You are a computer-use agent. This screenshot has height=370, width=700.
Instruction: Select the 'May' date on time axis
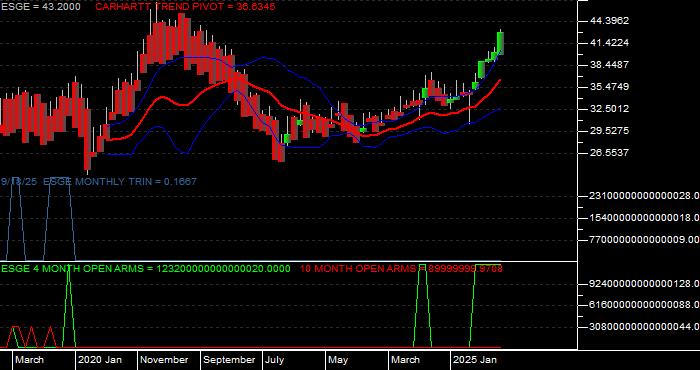click(338, 360)
